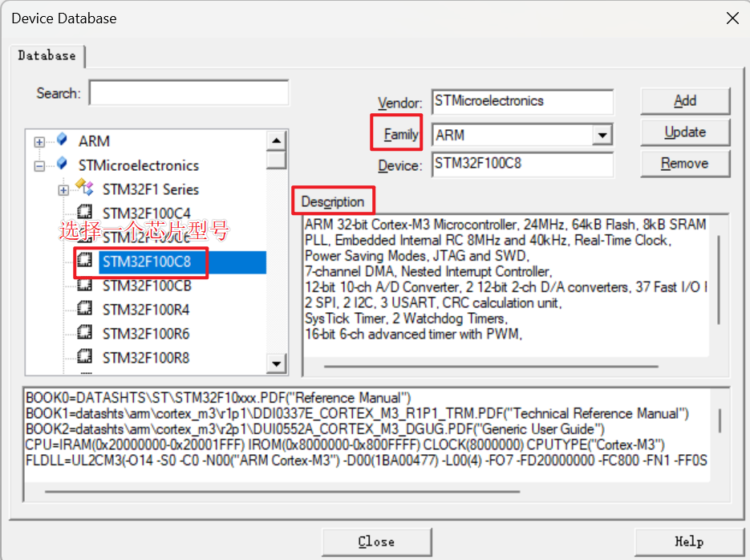
Task: Click into the Search field
Action: pos(189,93)
